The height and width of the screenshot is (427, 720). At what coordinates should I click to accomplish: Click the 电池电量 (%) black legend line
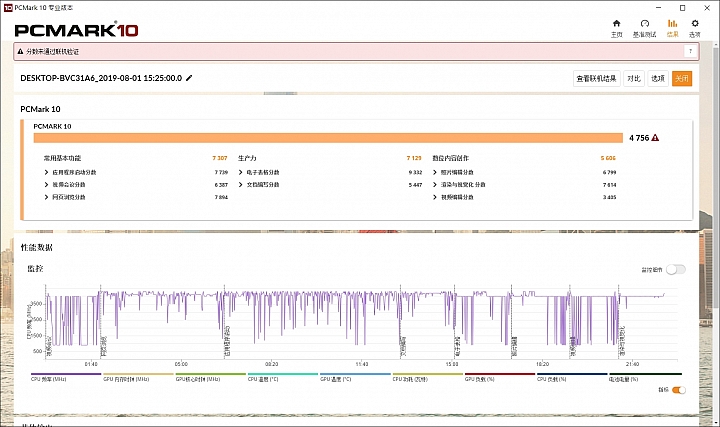click(645, 374)
